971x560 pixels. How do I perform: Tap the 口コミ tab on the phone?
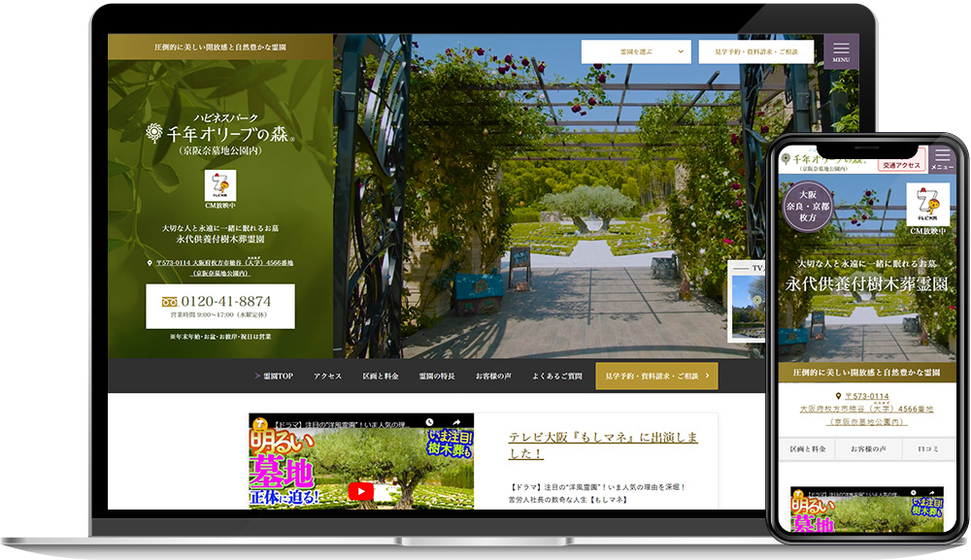928,448
